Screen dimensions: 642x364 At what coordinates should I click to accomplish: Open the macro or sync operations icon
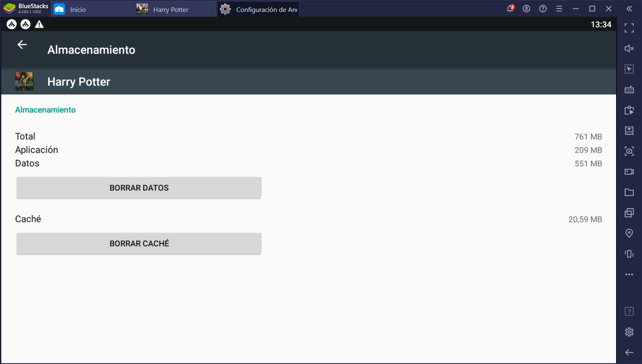629,110
